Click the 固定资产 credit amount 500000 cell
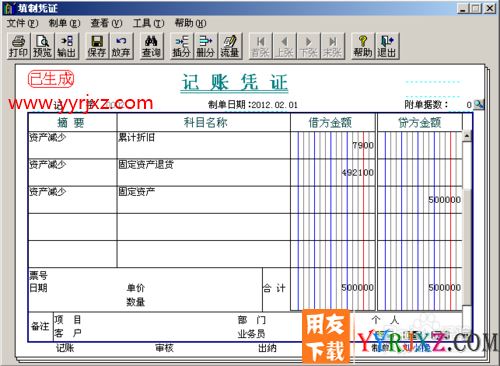This screenshot has width=500, height=366. (x=420, y=200)
